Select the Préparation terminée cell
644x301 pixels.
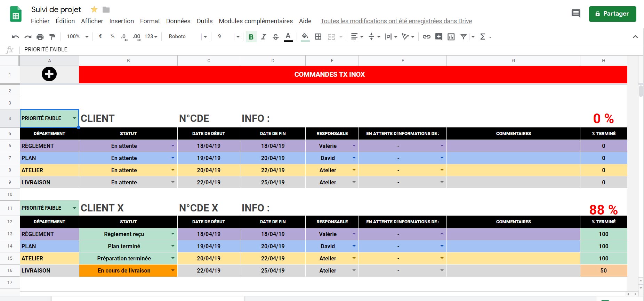coord(128,258)
